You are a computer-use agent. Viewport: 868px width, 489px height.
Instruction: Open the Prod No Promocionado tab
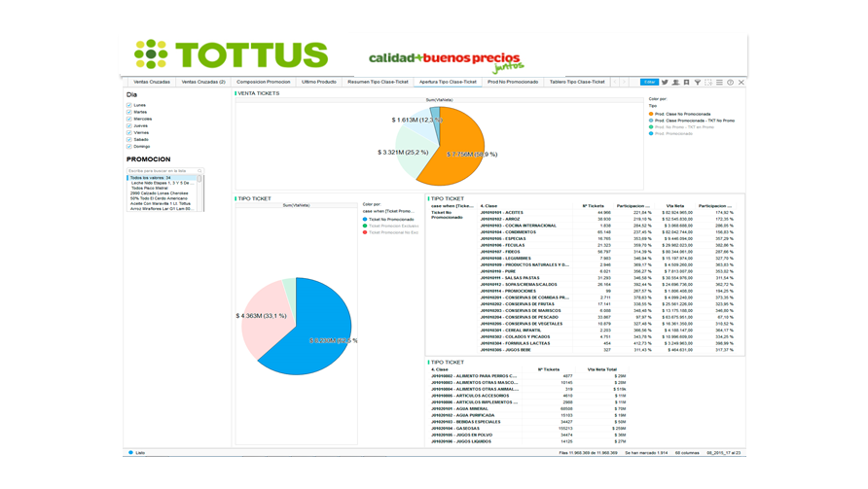coord(513,82)
